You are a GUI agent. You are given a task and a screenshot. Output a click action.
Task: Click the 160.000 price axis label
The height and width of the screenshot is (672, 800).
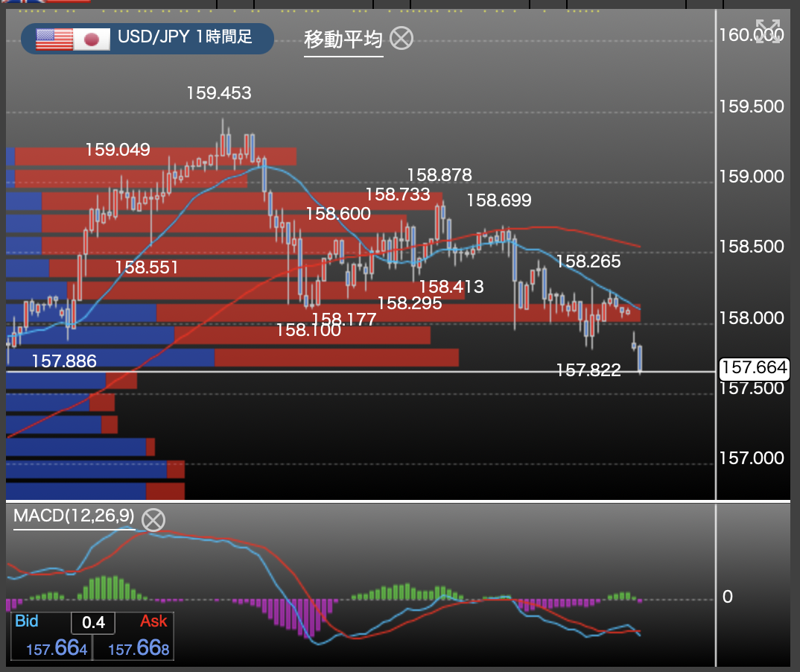coord(751,35)
